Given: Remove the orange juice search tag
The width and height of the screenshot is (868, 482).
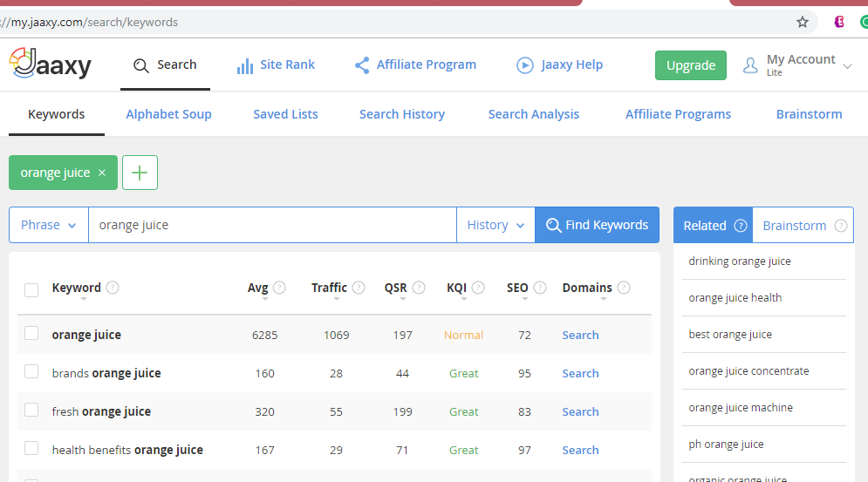Looking at the screenshot, I should point(102,173).
